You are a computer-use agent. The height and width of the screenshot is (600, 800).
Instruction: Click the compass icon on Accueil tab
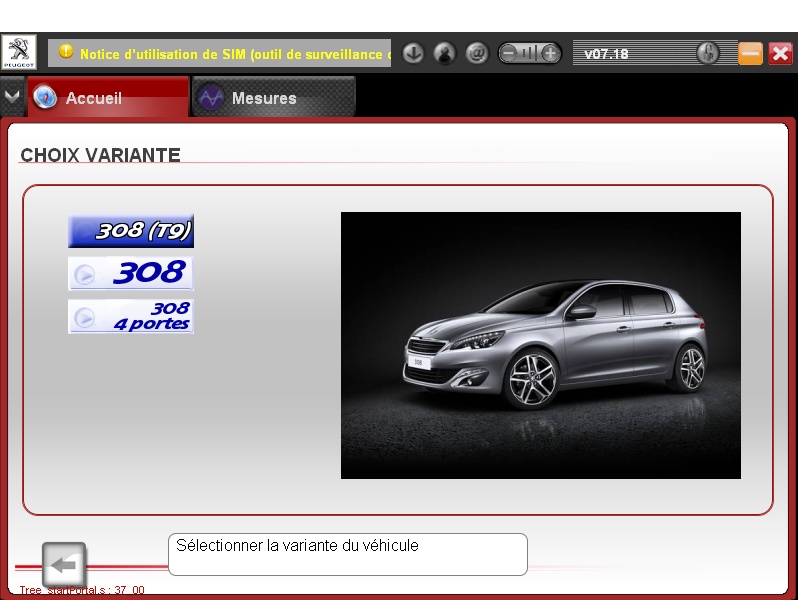pos(45,97)
